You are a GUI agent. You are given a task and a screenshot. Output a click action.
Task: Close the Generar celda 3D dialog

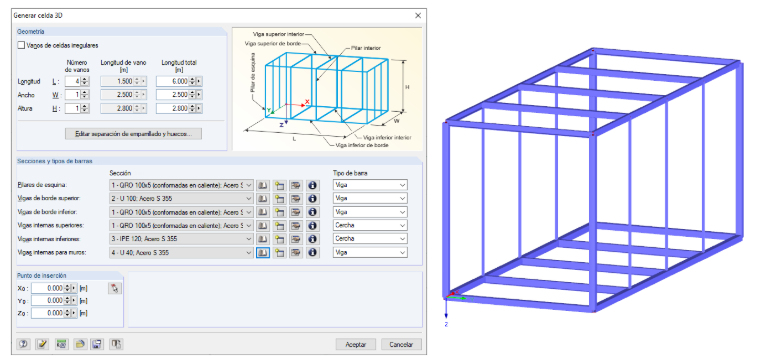tap(418, 15)
